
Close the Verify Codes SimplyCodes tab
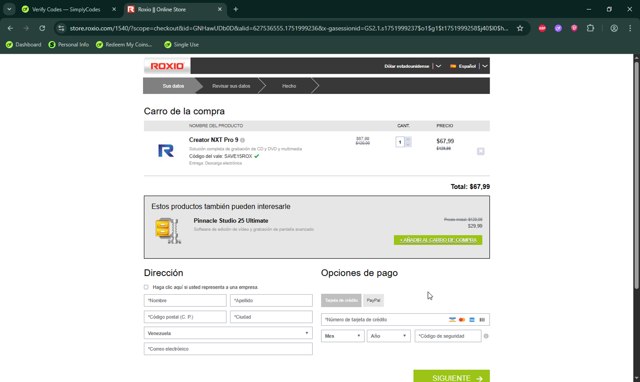point(114,9)
